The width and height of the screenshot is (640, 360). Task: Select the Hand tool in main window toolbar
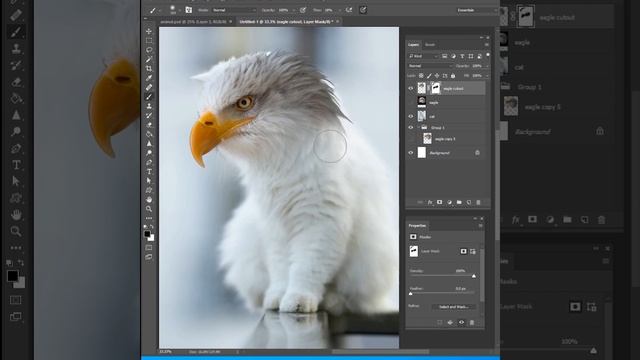tap(149, 200)
